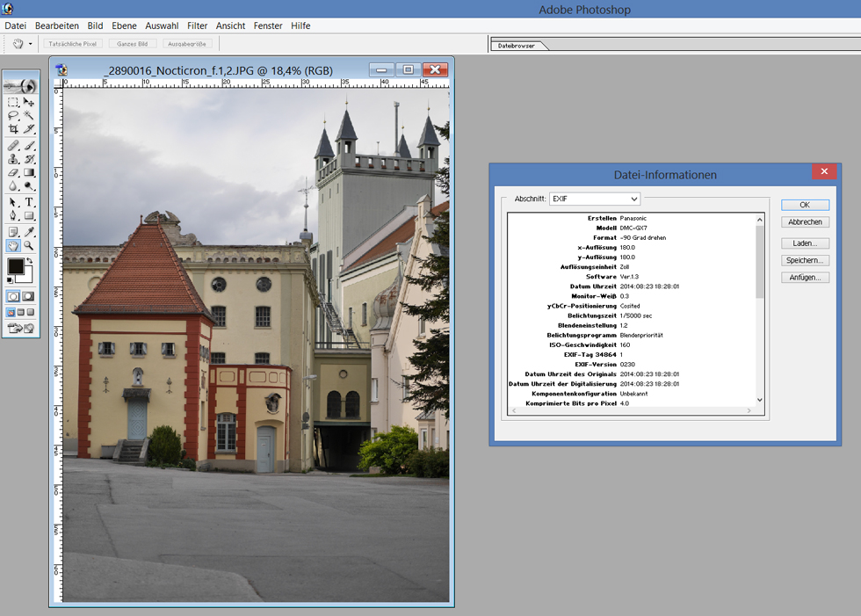Enable Standard editing mode
861x616 pixels.
pos(13,296)
